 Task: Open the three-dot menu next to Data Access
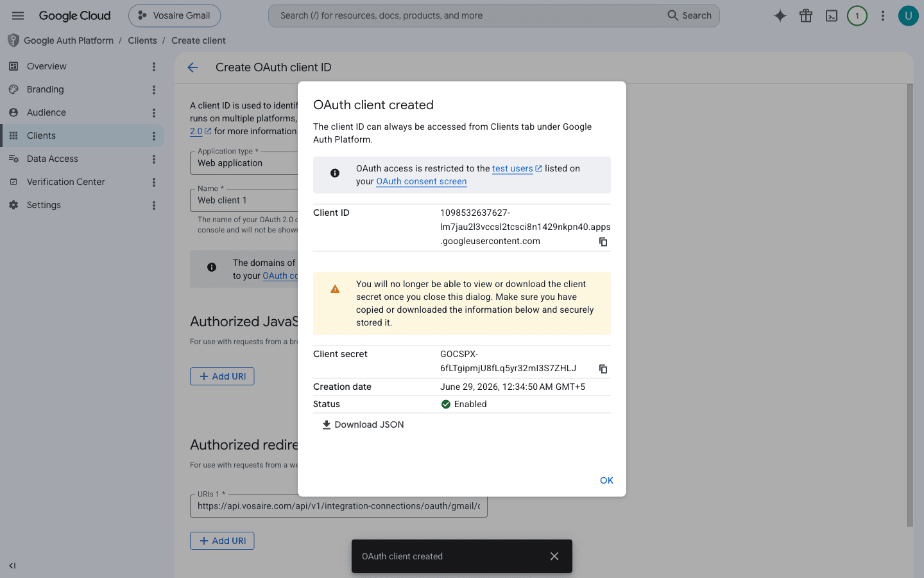click(x=154, y=159)
